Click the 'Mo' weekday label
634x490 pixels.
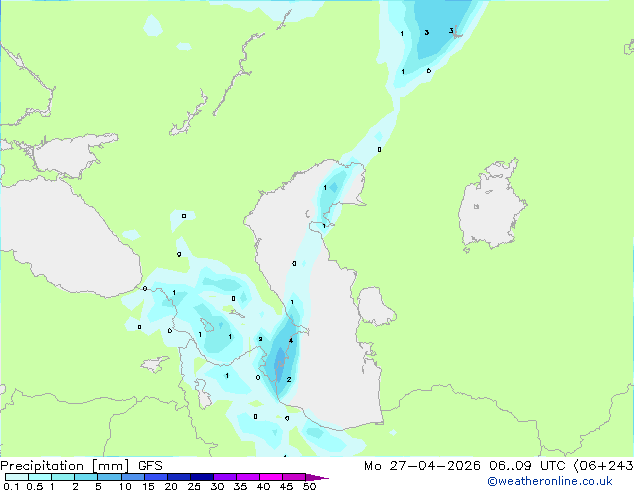372,466
